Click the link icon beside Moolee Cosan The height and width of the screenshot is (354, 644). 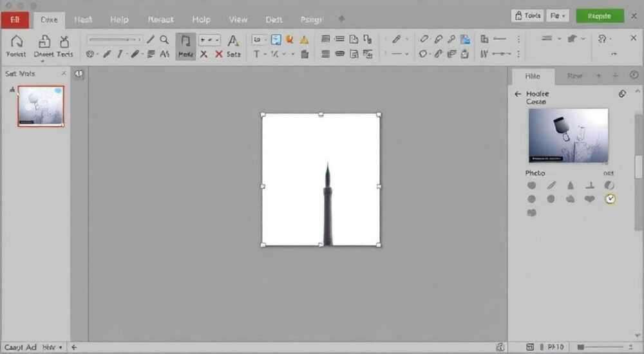[x=622, y=94]
